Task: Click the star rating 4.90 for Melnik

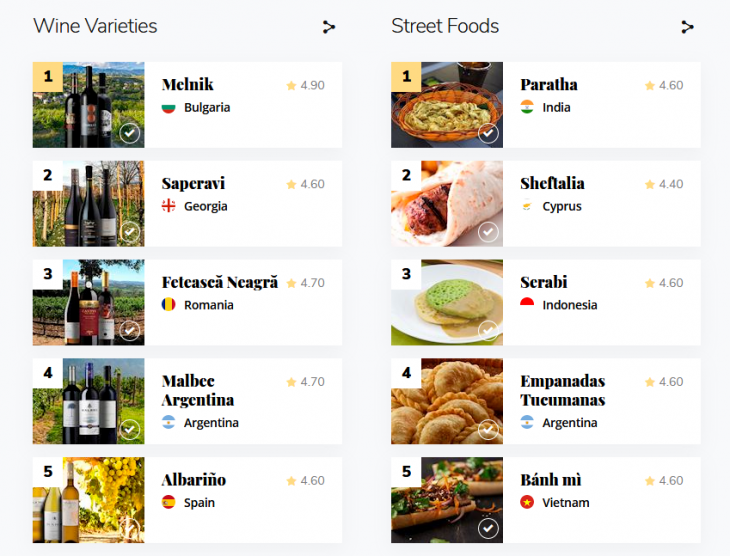Action: [305, 85]
